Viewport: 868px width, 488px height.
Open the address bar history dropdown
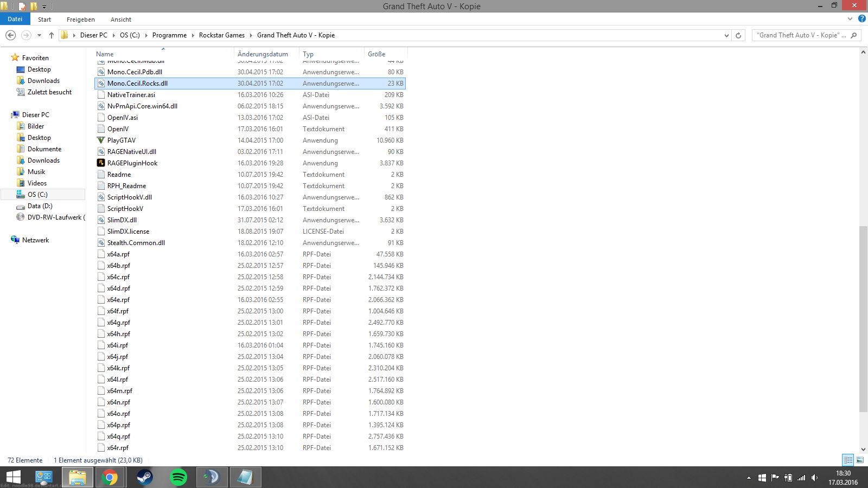pos(726,35)
